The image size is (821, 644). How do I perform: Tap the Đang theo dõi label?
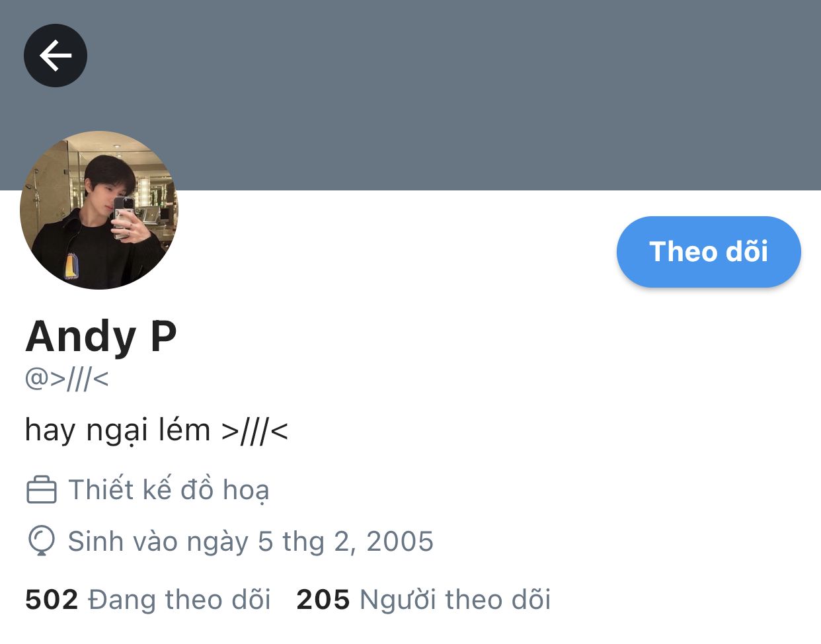pyautogui.click(x=180, y=600)
